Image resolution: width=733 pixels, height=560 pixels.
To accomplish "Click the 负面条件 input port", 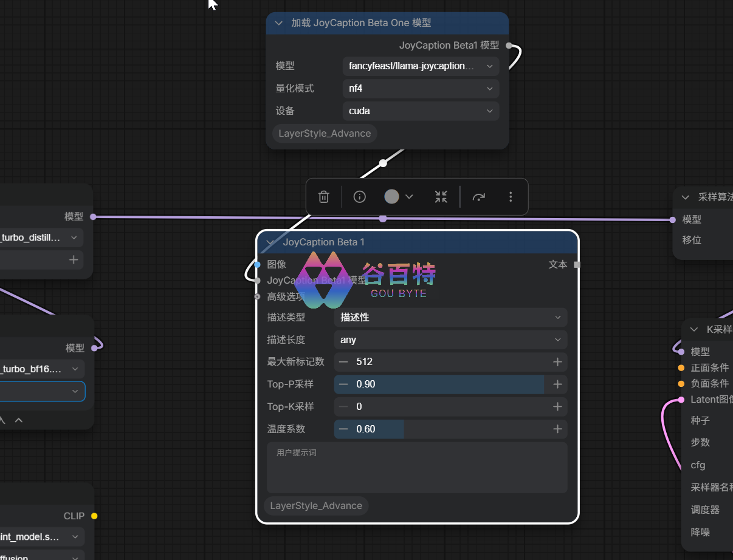I will click(681, 384).
